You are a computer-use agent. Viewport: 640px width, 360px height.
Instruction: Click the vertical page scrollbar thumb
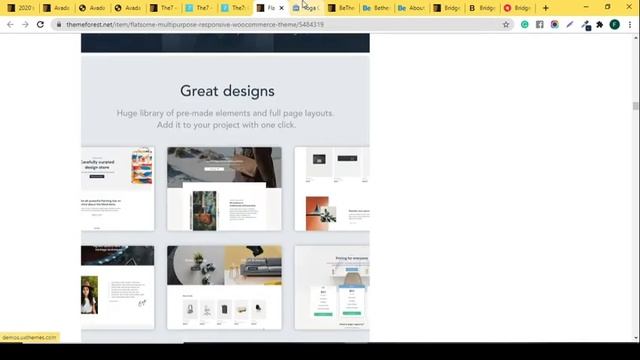coord(636,106)
